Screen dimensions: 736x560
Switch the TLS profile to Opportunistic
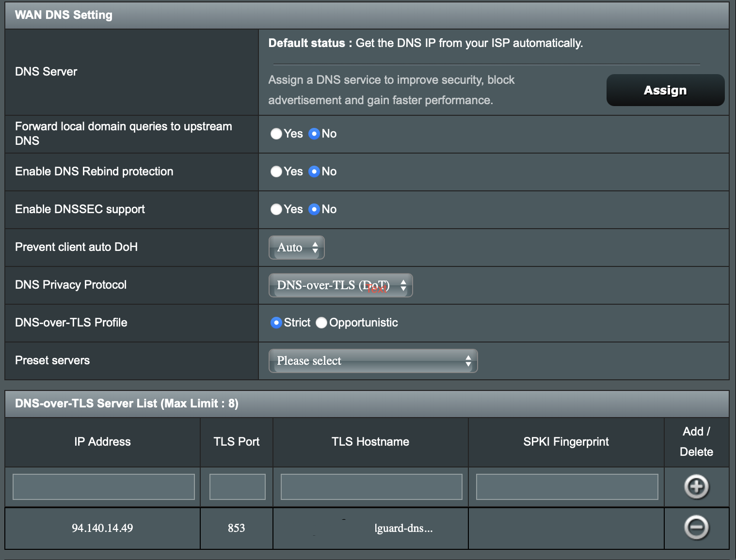[x=321, y=323]
